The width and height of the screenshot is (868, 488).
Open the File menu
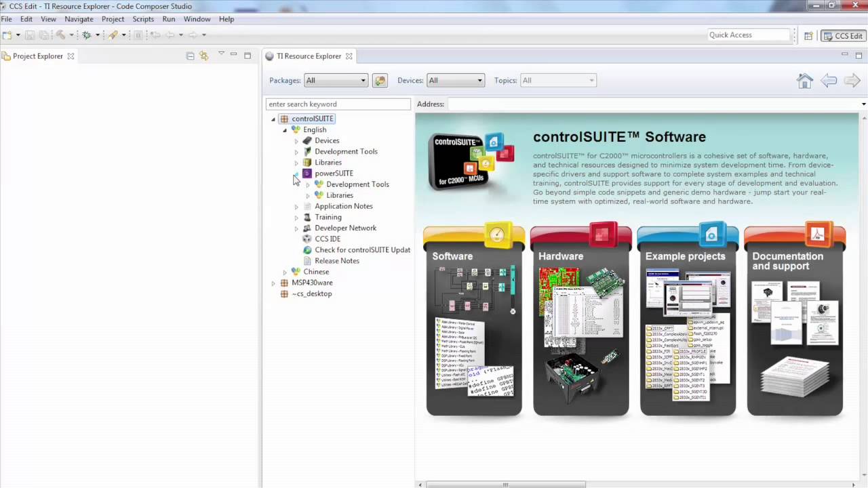tap(7, 19)
